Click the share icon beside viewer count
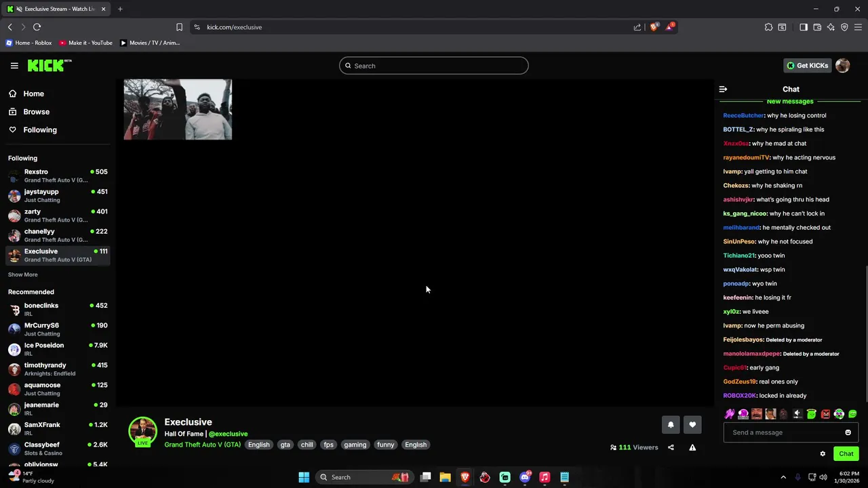The height and width of the screenshot is (488, 868). coord(671,447)
